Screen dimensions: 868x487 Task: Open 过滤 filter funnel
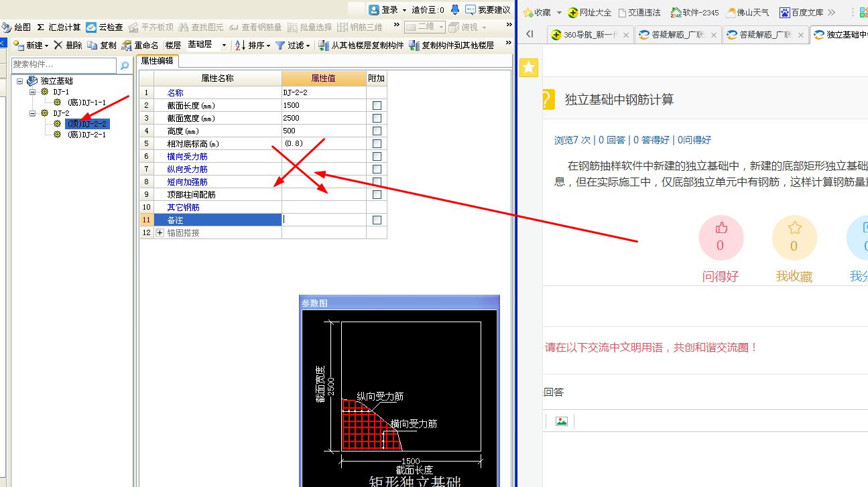coord(293,45)
